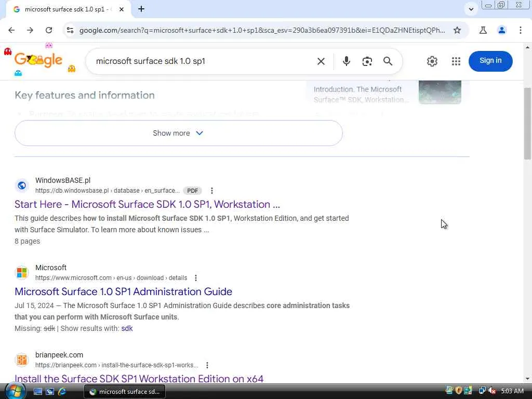
Task: Click the Switch between windows icon
Action: [50, 391]
